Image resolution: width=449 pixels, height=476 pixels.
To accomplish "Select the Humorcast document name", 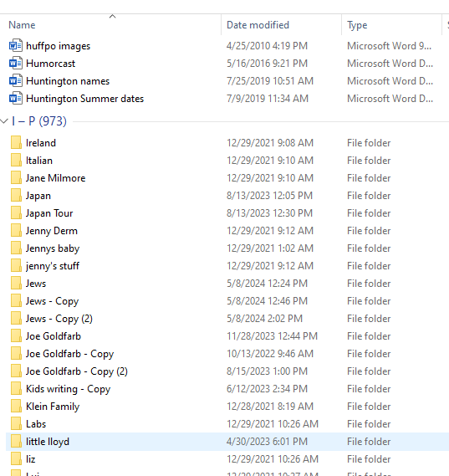I will pyautogui.click(x=51, y=64).
